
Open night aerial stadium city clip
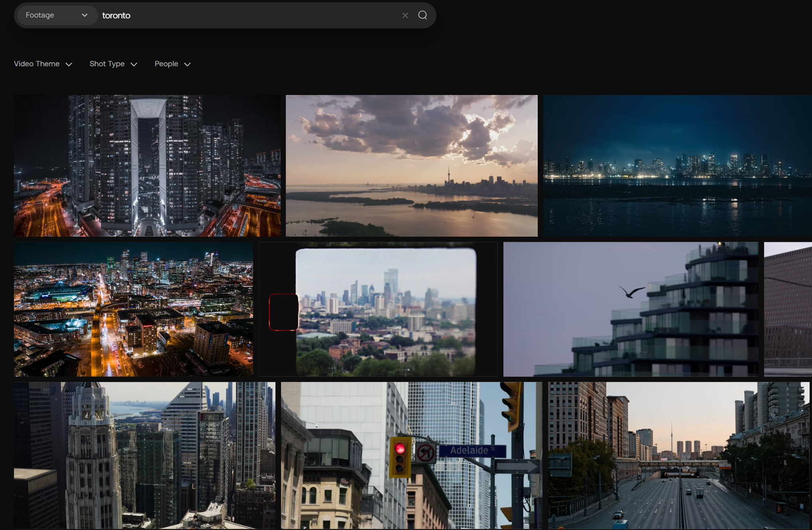133,309
